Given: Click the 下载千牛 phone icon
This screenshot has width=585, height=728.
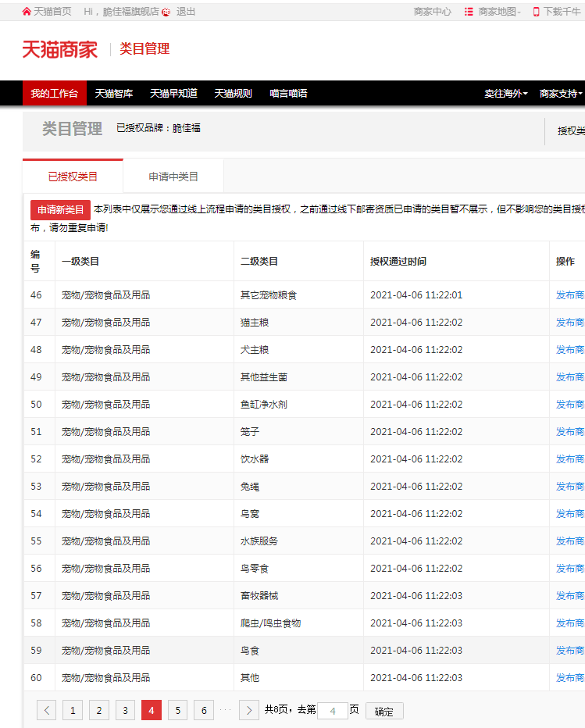Looking at the screenshot, I should [x=537, y=12].
